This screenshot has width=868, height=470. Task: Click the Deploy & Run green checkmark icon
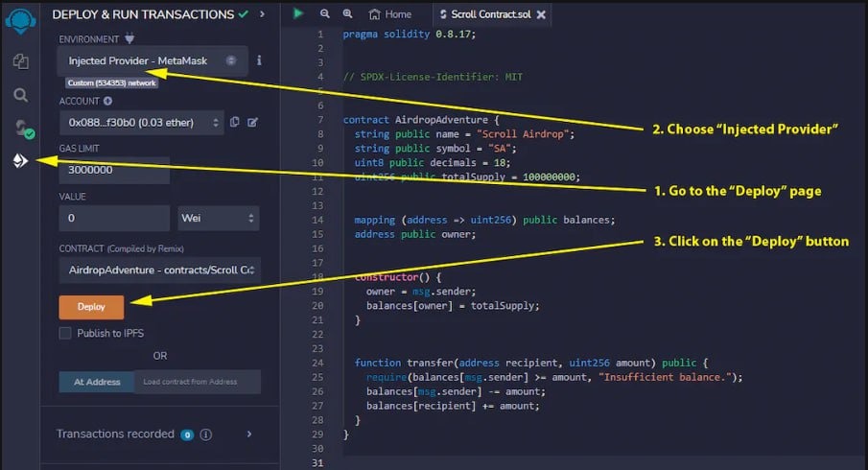tap(244, 14)
